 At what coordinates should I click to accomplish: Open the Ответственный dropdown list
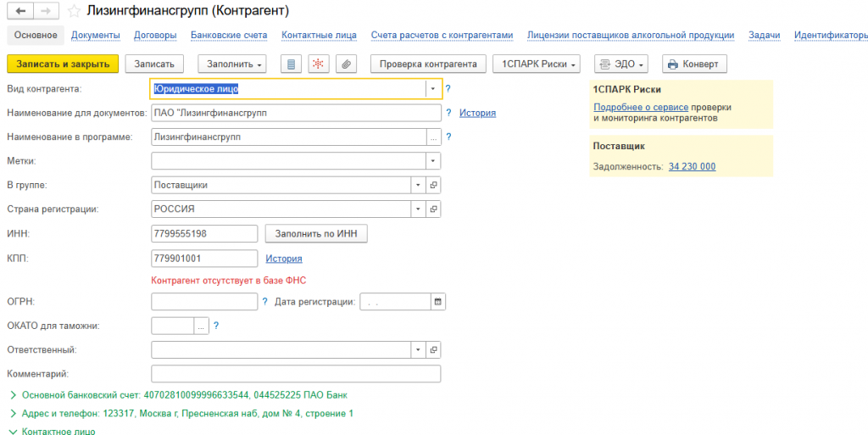click(x=419, y=349)
